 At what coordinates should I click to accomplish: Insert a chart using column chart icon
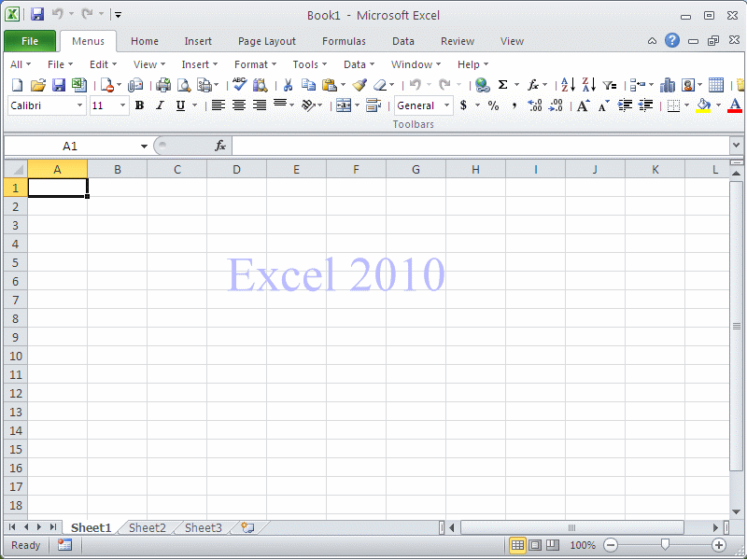(668, 85)
